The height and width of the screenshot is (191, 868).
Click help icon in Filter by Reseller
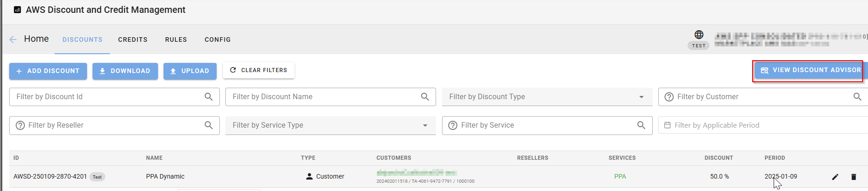tap(20, 125)
